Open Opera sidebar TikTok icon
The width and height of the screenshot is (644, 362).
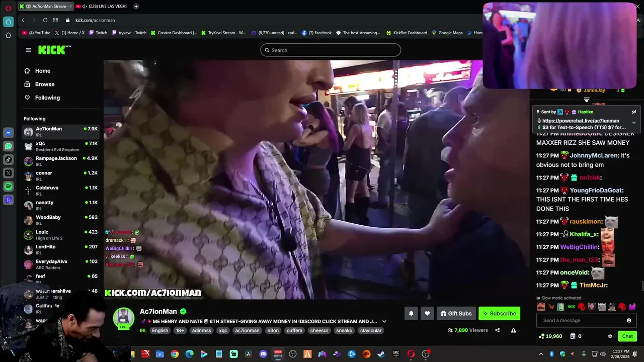click(8, 160)
